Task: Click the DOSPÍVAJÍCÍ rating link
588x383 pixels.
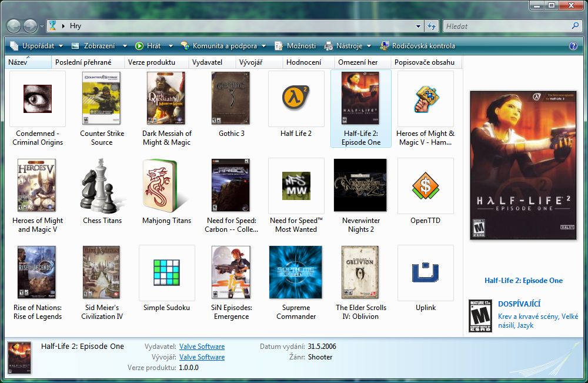Action: click(x=519, y=304)
